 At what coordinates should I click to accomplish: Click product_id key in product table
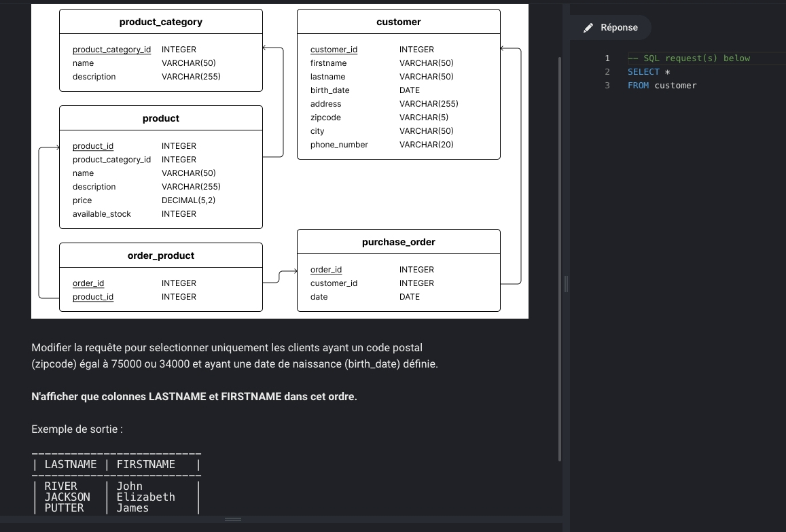click(x=93, y=146)
